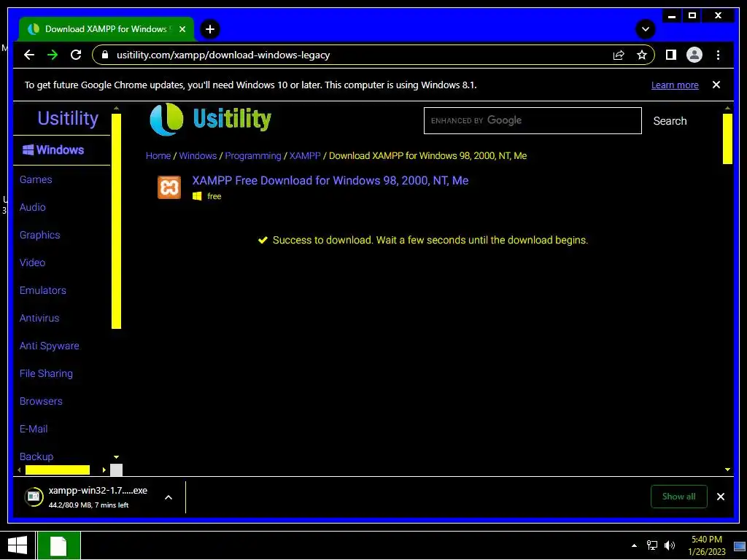Open Games category
The image size is (747, 560).
(36, 179)
